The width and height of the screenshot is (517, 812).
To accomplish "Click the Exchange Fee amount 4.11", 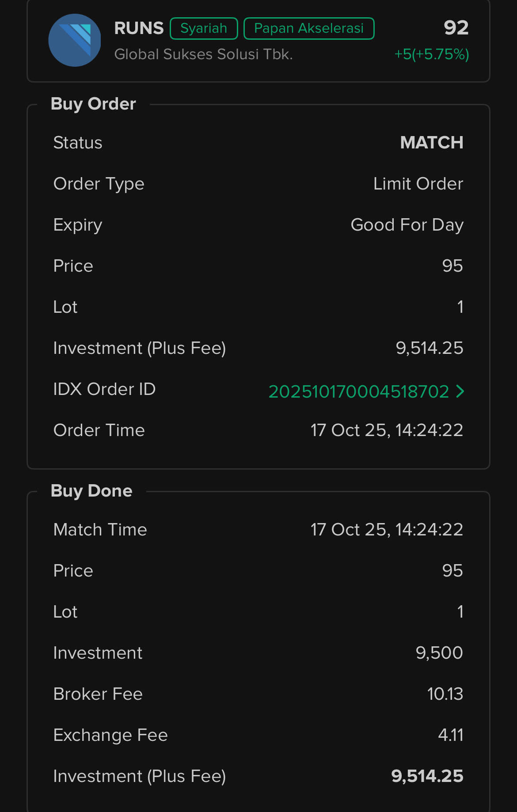I will click(450, 735).
